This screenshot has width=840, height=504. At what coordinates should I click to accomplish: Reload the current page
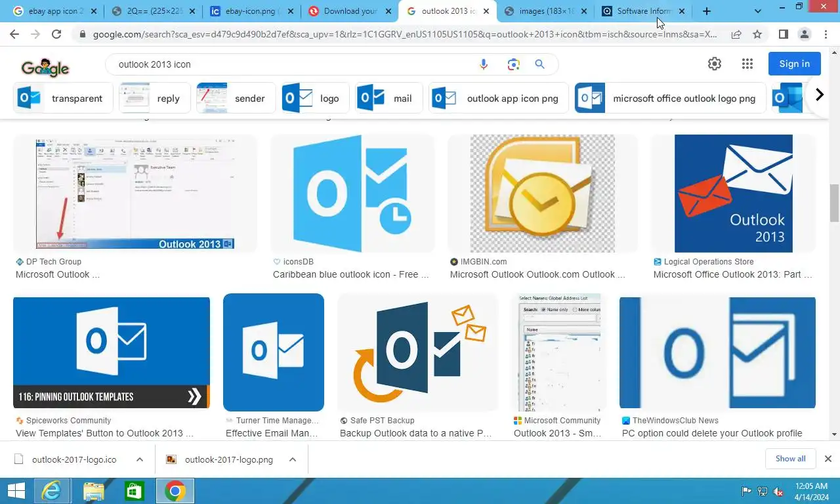[x=56, y=34]
